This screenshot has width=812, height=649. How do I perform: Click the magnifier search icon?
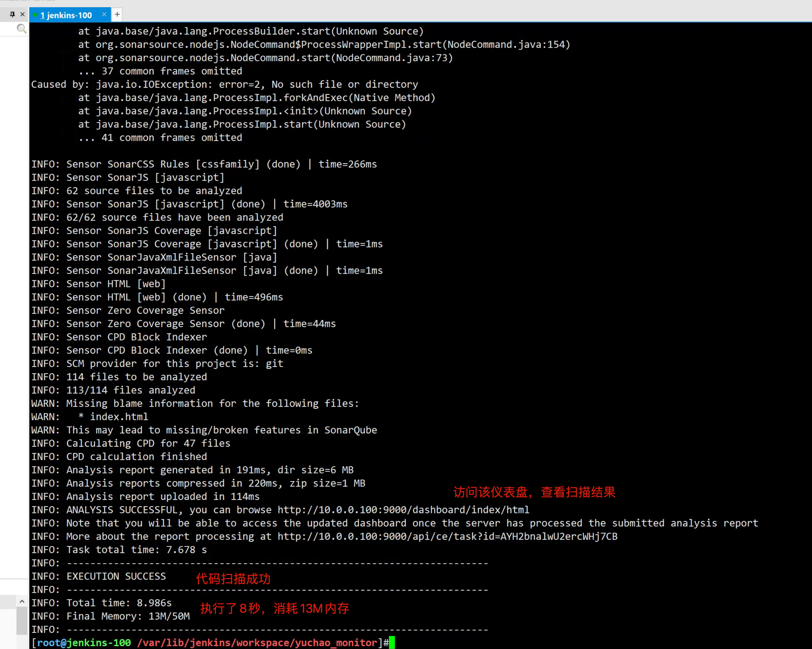(x=22, y=29)
